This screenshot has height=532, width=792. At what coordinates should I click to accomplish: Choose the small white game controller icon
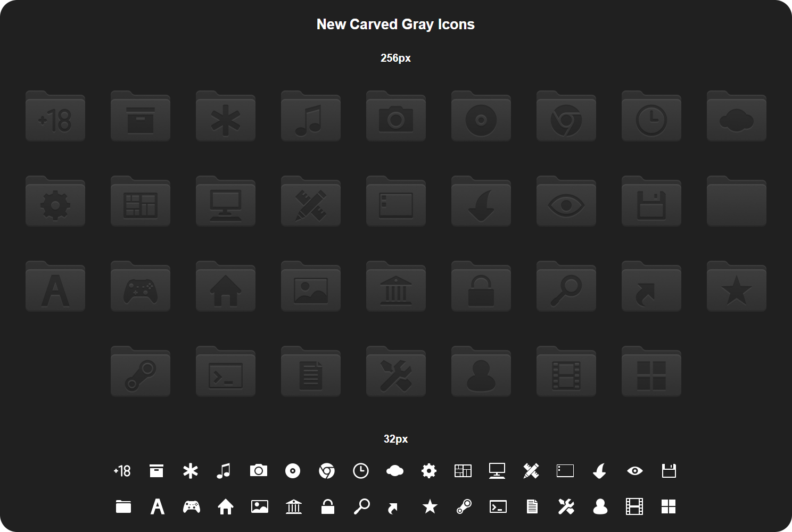tap(192, 506)
